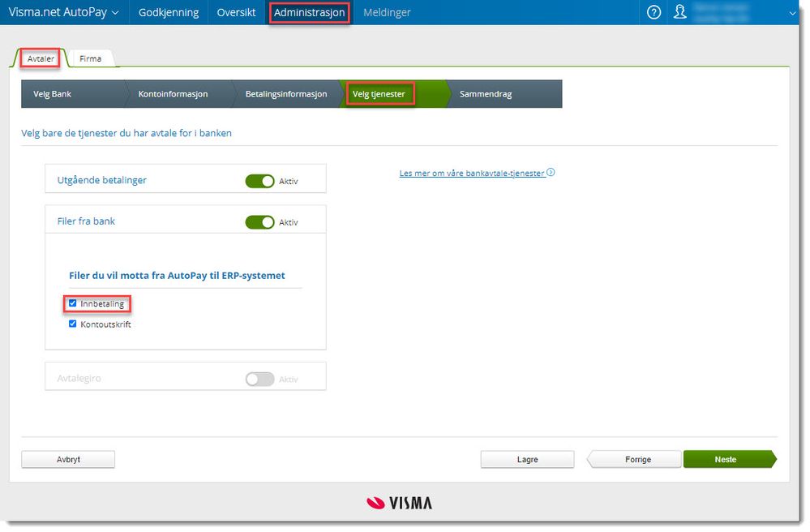Enable the Avtalegiro toggle
The height and width of the screenshot is (532, 810).
pyautogui.click(x=259, y=380)
